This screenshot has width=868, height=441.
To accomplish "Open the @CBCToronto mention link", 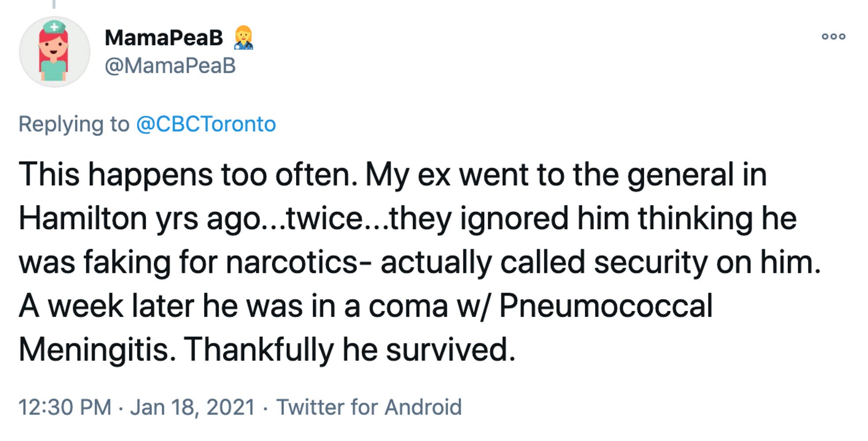I will pos(206,124).
